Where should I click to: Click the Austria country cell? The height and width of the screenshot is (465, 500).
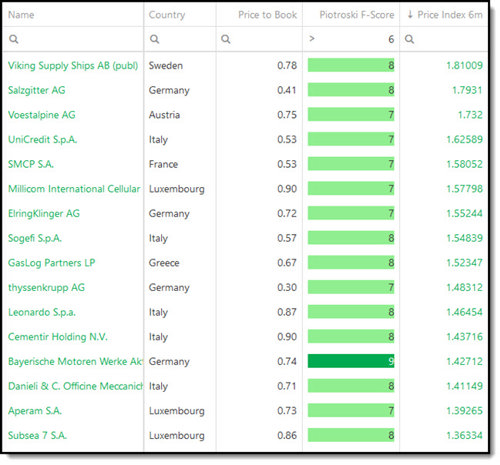[164, 115]
